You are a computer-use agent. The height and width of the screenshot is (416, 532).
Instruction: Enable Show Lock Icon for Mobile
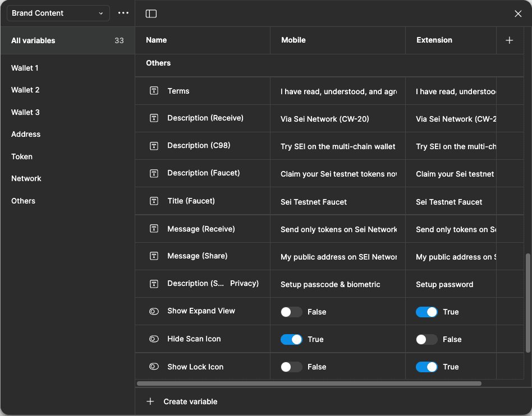click(x=291, y=366)
